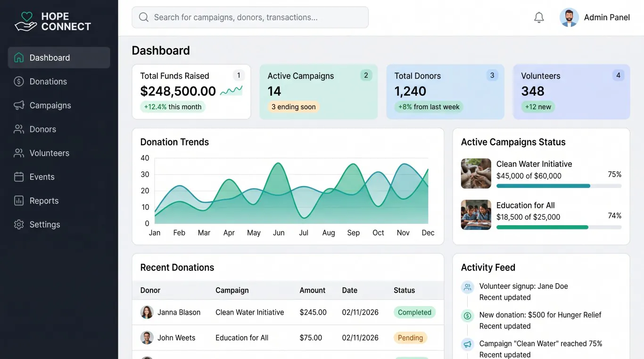This screenshot has height=359, width=644.
Task: Focus the campaigns, donors, transactions search field
Action: pyautogui.click(x=250, y=17)
